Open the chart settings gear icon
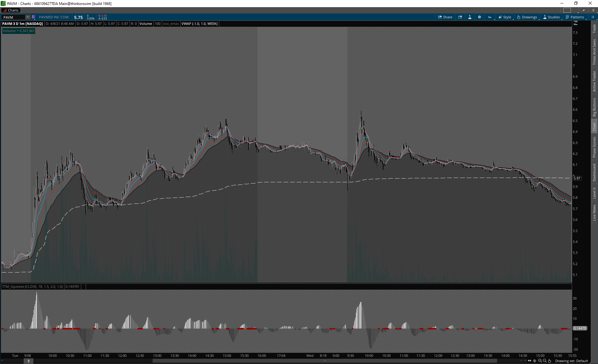 click(x=479, y=17)
